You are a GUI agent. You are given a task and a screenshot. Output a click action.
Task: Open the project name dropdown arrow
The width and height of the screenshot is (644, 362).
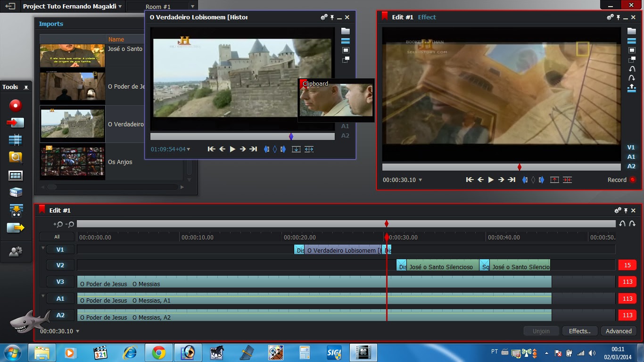pos(120,7)
